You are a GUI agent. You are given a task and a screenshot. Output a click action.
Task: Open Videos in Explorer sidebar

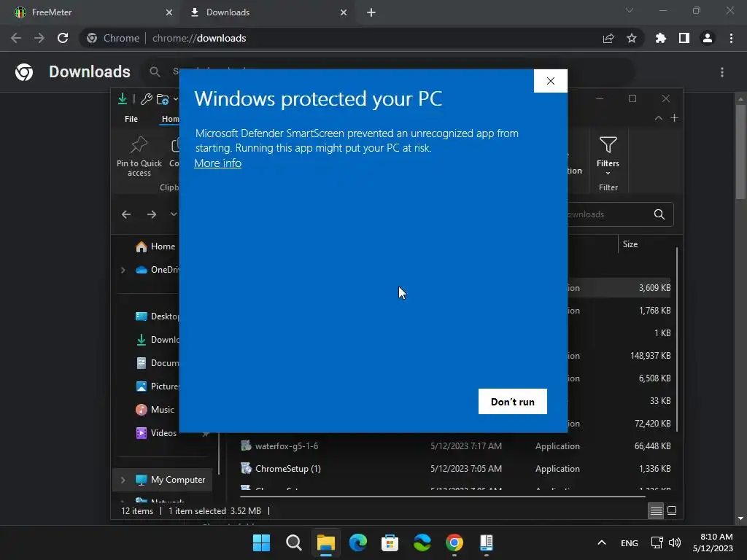156,433
